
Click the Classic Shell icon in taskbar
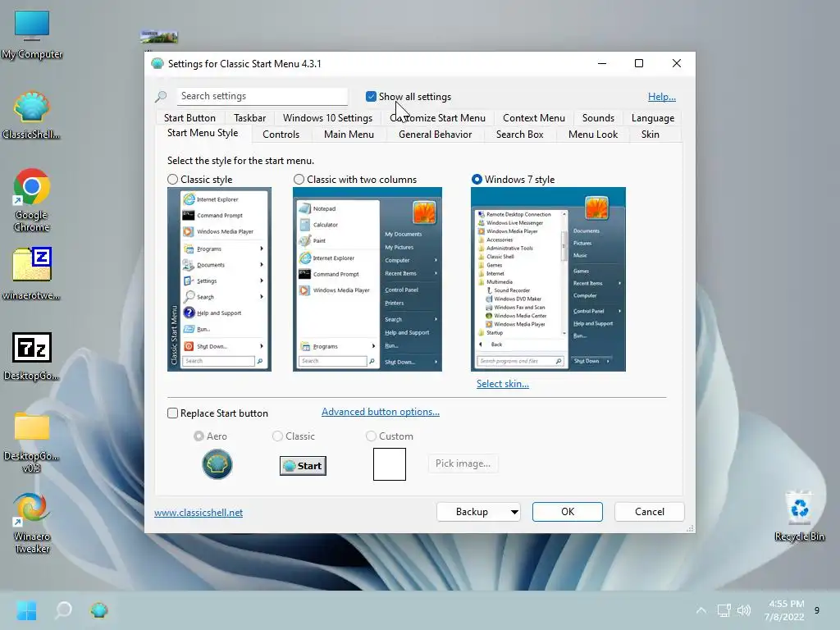(x=99, y=610)
